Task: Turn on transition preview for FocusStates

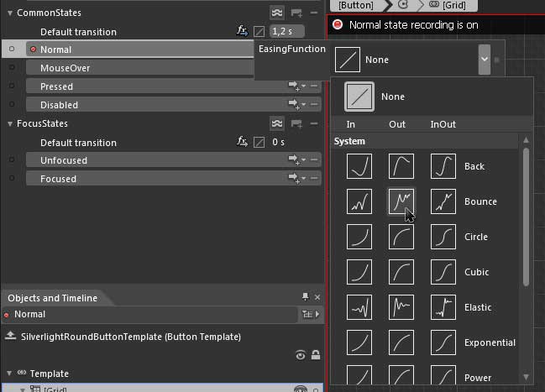Action: pos(277,123)
